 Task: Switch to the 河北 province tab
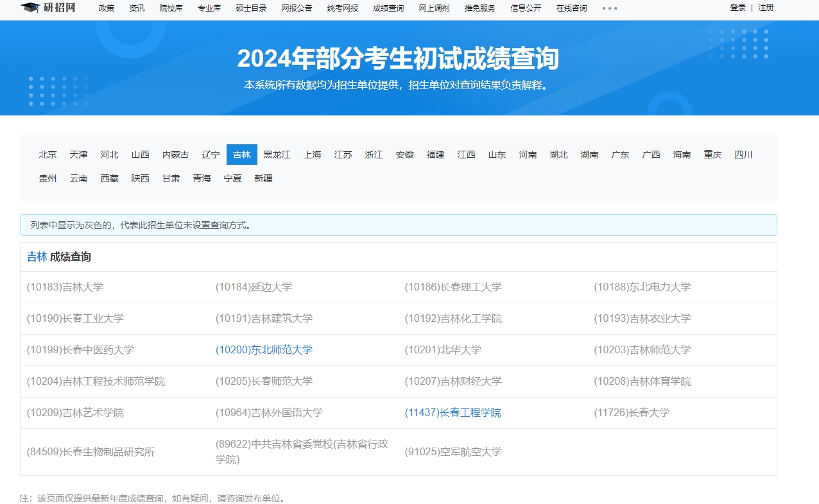point(110,155)
